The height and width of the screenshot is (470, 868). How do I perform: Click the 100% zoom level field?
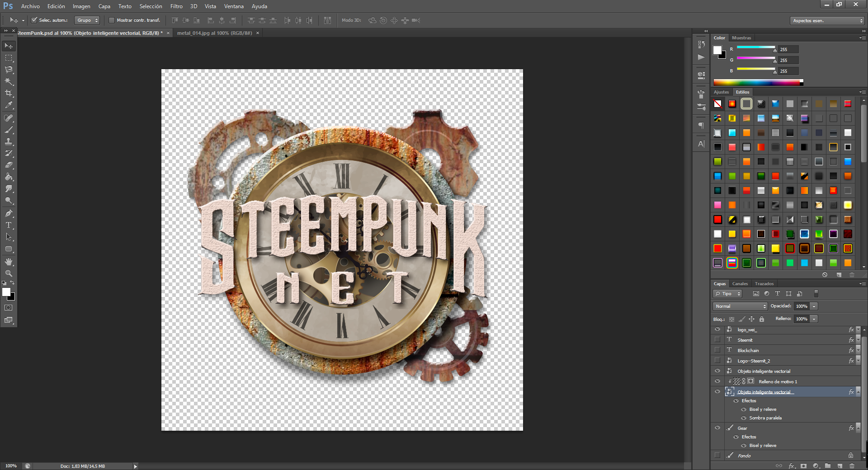pos(11,466)
